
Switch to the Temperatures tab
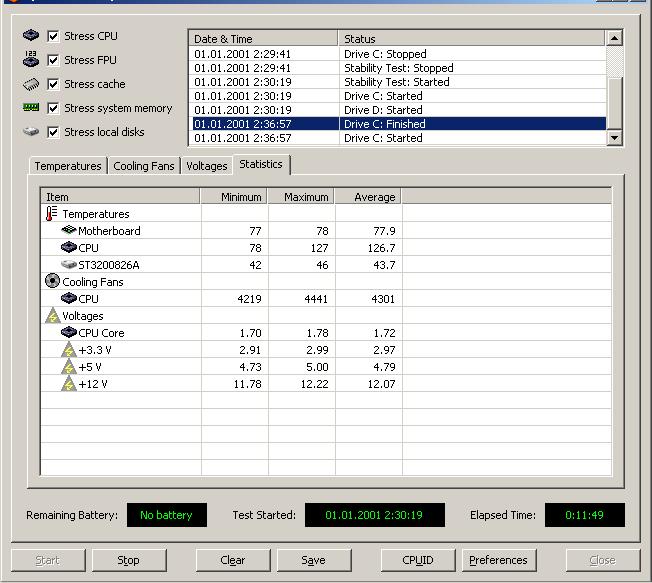pos(67,166)
